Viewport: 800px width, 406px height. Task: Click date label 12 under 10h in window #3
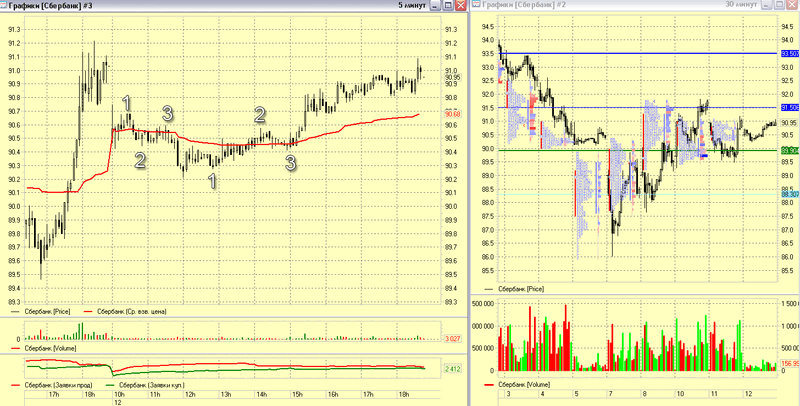pos(117,402)
